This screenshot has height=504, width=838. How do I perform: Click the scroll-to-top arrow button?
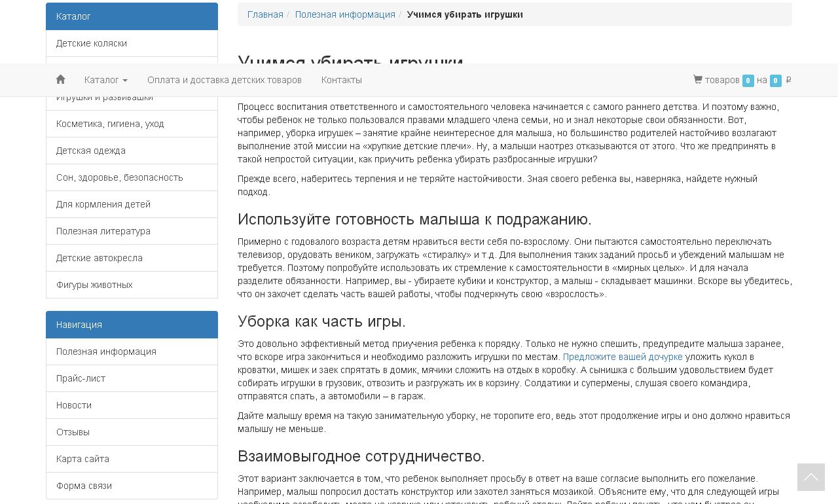811,477
